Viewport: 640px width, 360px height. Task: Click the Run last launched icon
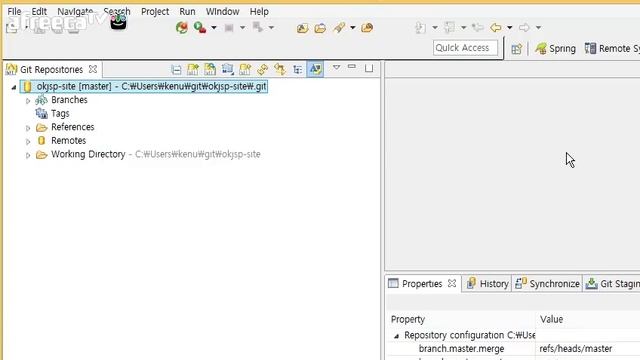point(200,27)
